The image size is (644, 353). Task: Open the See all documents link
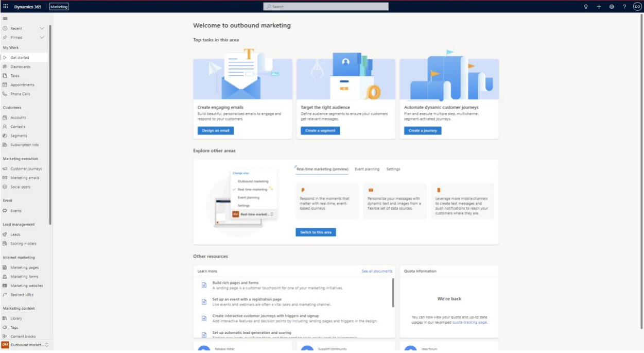(376, 271)
